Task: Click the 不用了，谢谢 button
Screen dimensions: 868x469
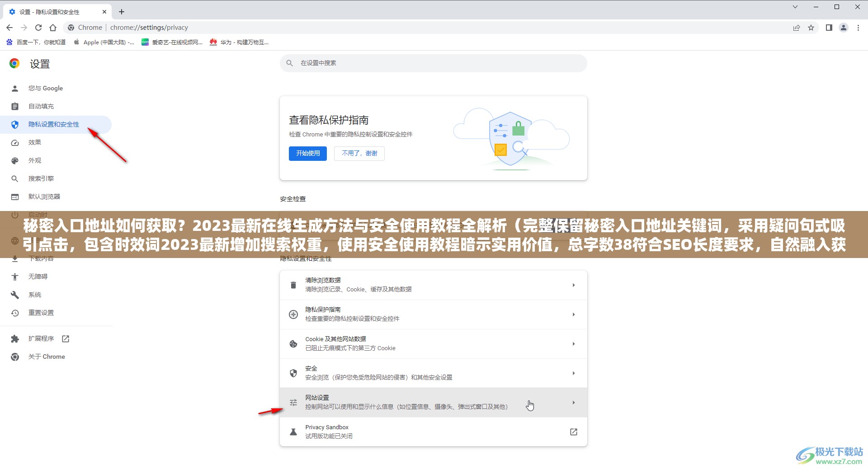Action: pos(359,153)
